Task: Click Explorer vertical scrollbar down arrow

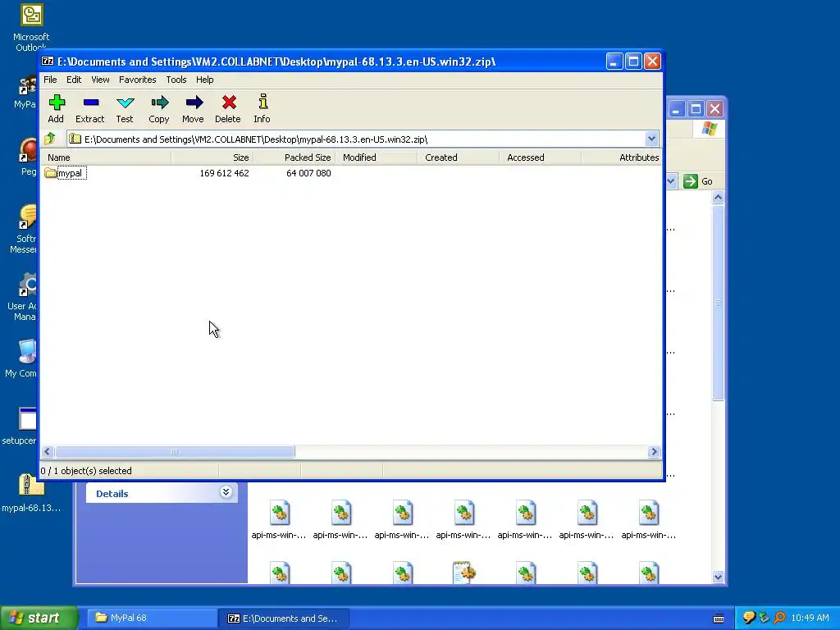Action: pyautogui.click(x=719, y=577)
